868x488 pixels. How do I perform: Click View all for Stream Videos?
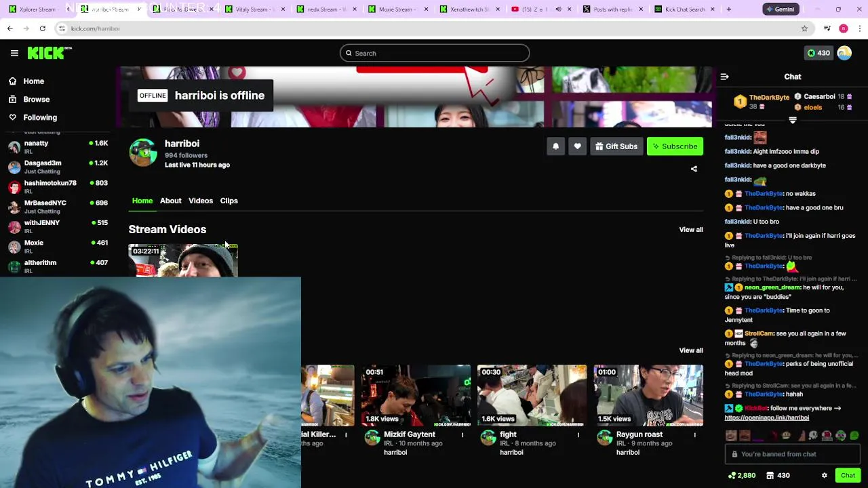point(691,229)
